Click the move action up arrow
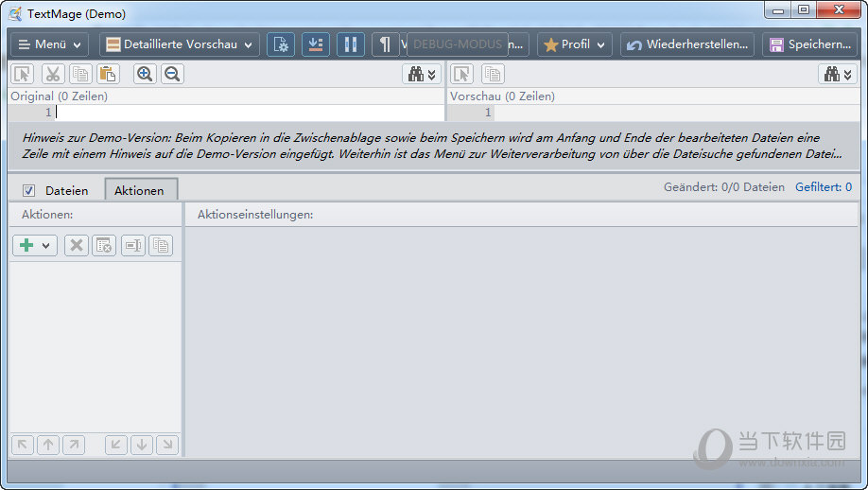The height and width of the screenshot is (490, 868). (x=48, y=444)
